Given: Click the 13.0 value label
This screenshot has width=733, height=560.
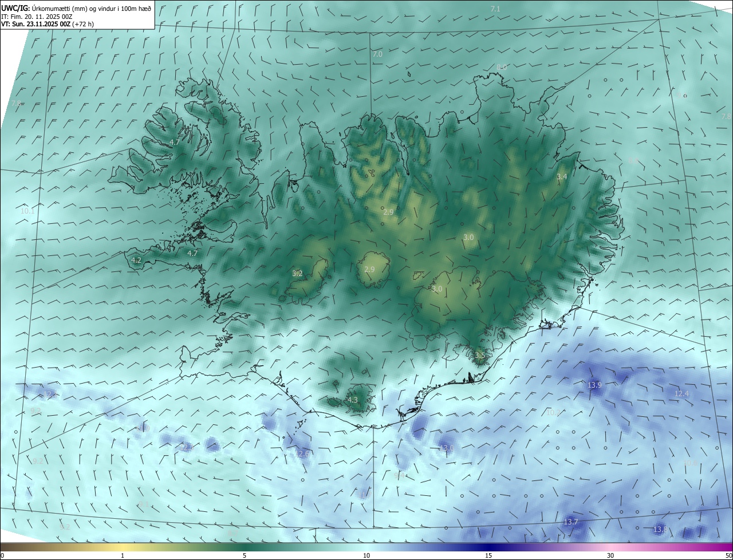Looking at the screenshot, I should pos(447,448).
